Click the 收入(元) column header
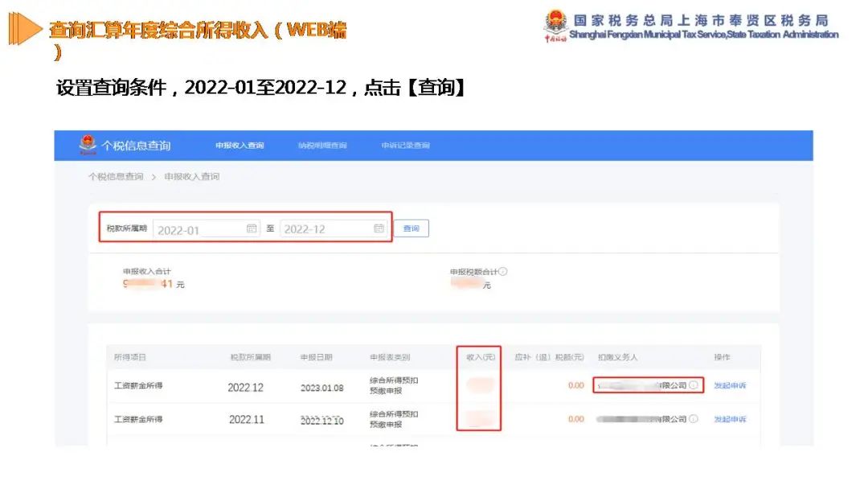 click(x=481, y=357)
